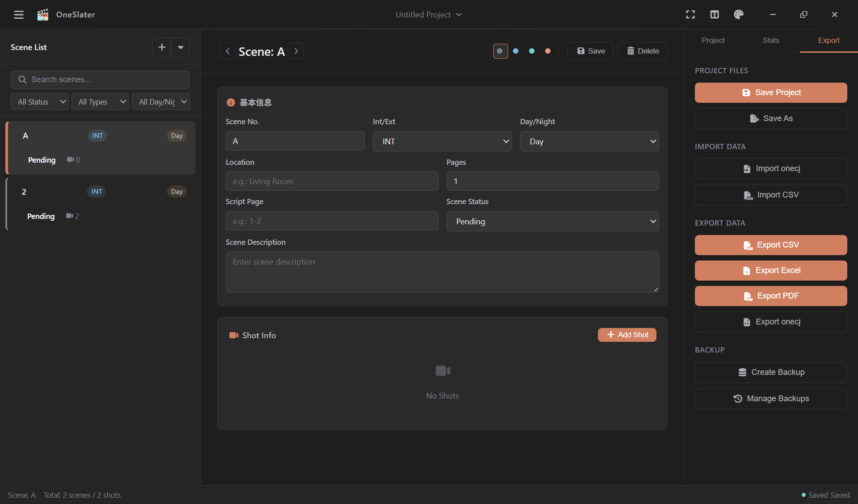Click the Scene Description text area
The image size is (858, 504).
tap(442, 272)
